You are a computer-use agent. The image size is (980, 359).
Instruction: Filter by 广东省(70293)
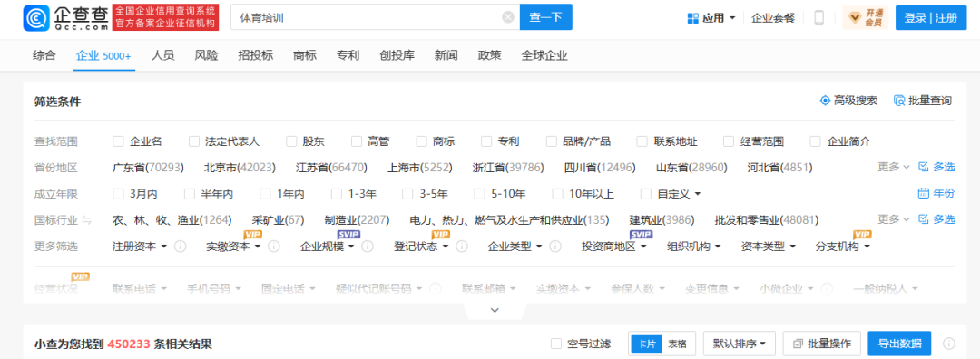tap(148, 168)
